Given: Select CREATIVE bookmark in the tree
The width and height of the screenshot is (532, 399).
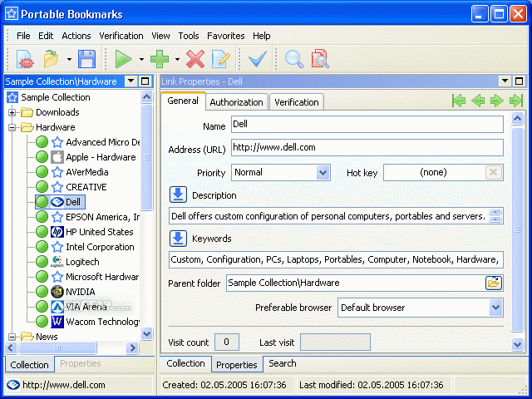Looking at the screenshot, I should (x=86, y=187).
